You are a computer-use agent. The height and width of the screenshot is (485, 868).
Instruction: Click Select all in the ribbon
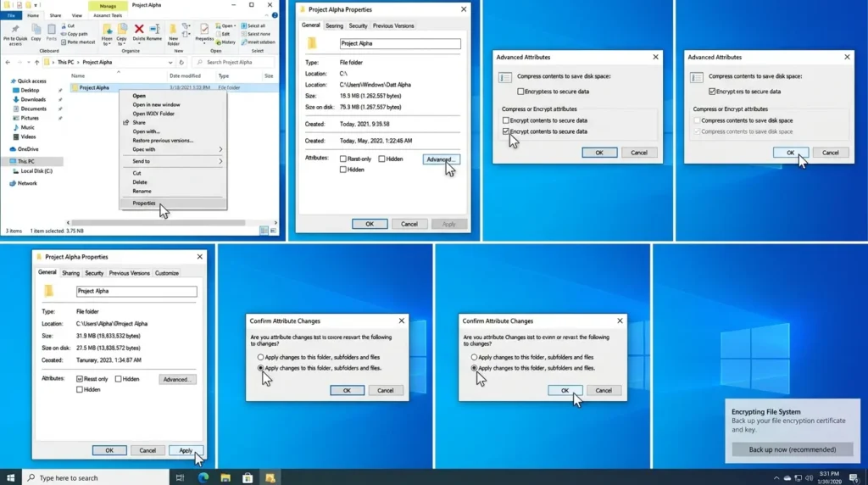[253, 26]
